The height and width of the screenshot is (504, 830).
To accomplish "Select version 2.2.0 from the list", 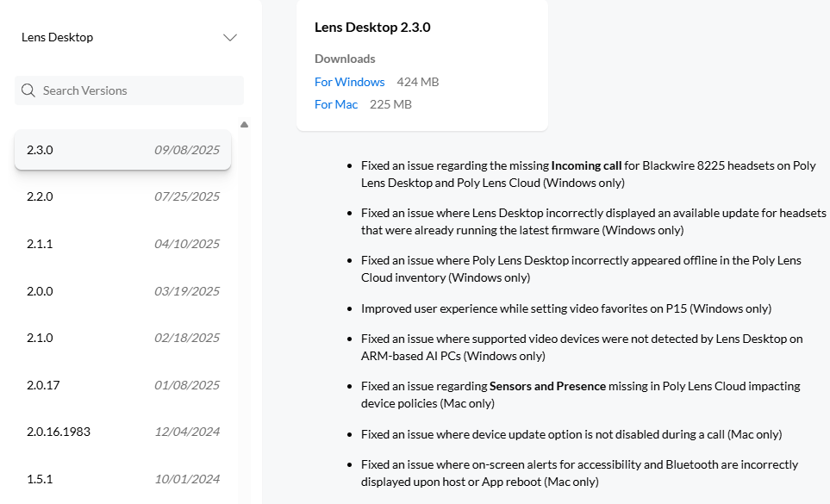I will tap(122, 196).
